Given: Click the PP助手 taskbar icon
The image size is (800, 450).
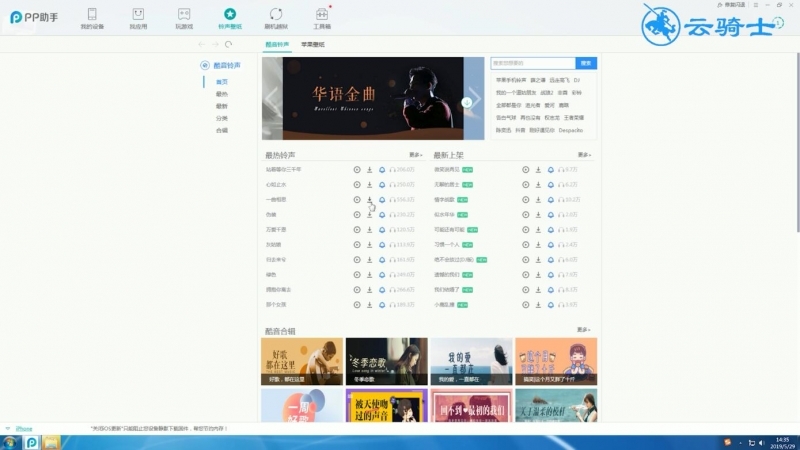Looking at the screenshot, I should (31, 442).
